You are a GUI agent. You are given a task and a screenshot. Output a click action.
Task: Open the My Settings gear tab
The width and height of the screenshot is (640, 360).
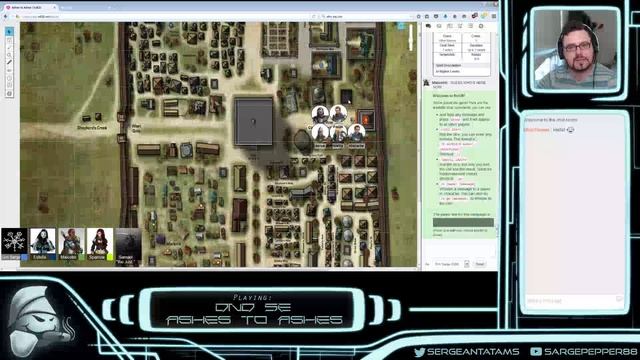(x=481, y=26)
